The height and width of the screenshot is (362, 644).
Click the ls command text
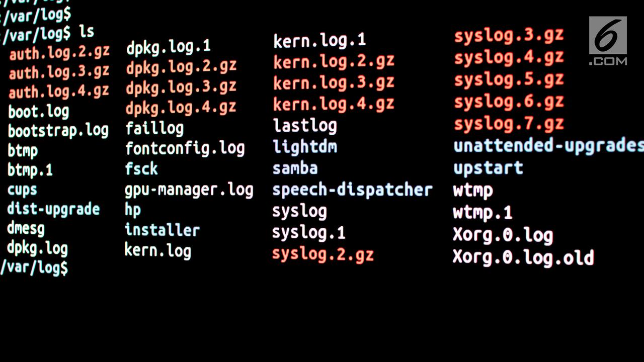coord(87,32)
